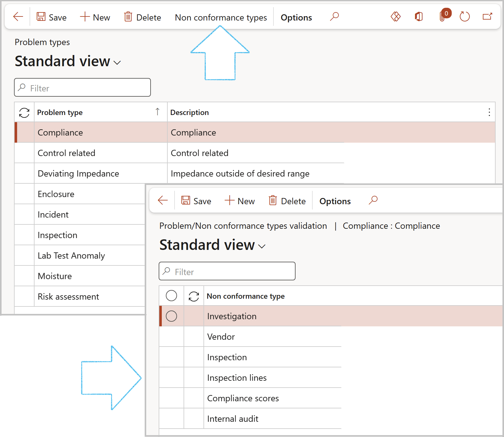
Task: Click the back arrow in the top toolbar
Action: (x=18, y=17)
